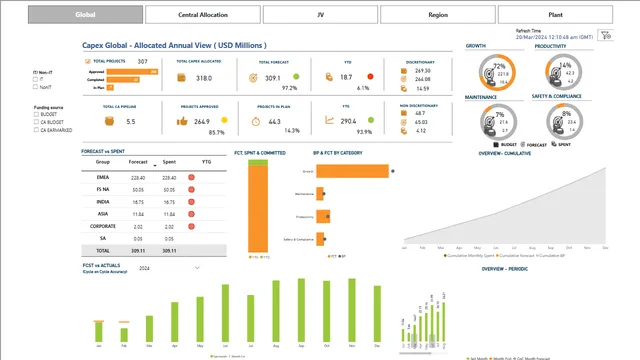The height and width of the screenshot is (360, 640).
Task: Click the green YTG status dot
Action: coord(371,120)
